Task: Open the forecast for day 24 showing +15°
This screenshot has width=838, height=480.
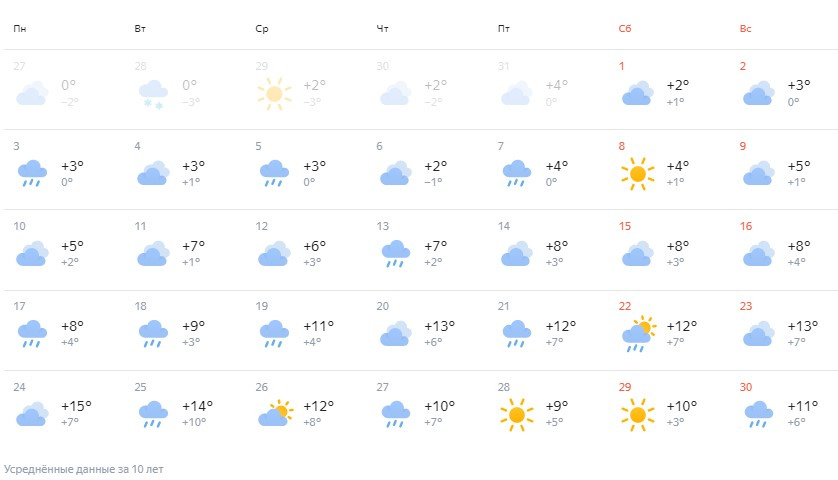Action: [x=63, y=411]
